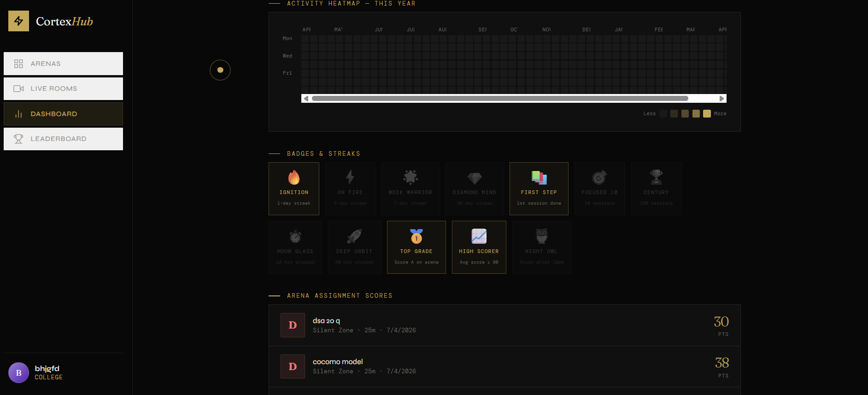Click the darkest legend swatch next to Less
The image size is (868, 395).
(663, 114)
